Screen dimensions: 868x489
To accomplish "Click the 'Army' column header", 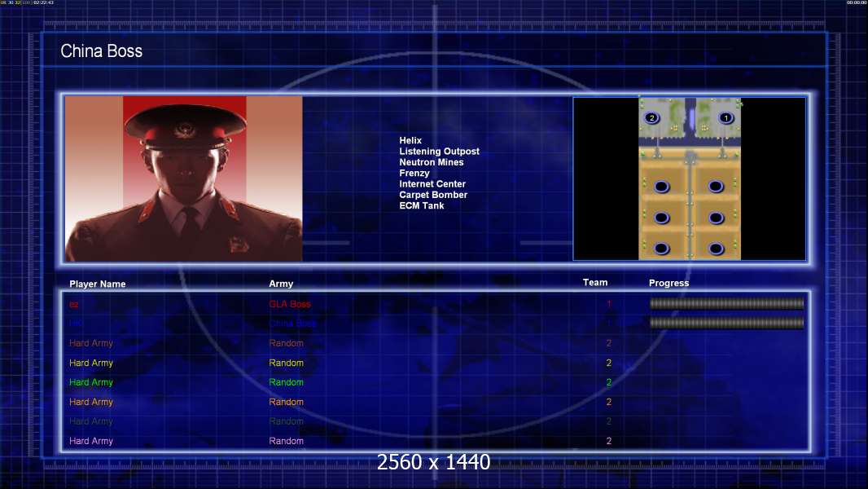I will coord(281,284).
